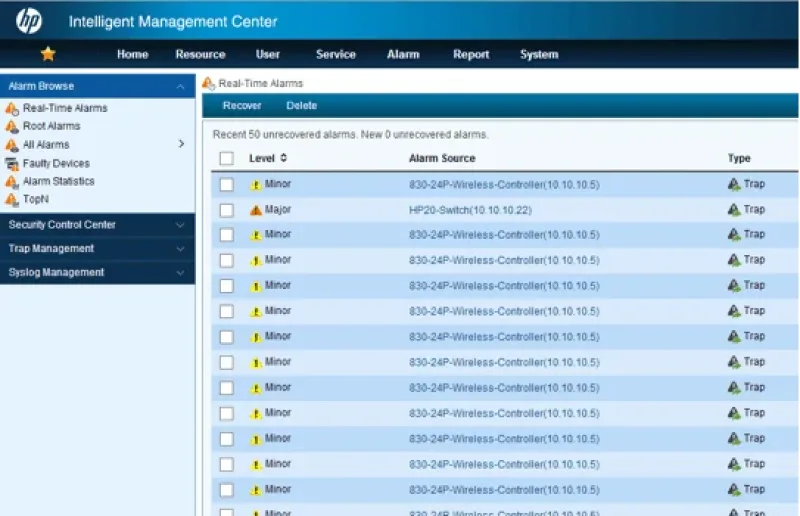Click the Type column header
Image resolution: width=800 pixels, height=516 pixels.
point(739,158)
